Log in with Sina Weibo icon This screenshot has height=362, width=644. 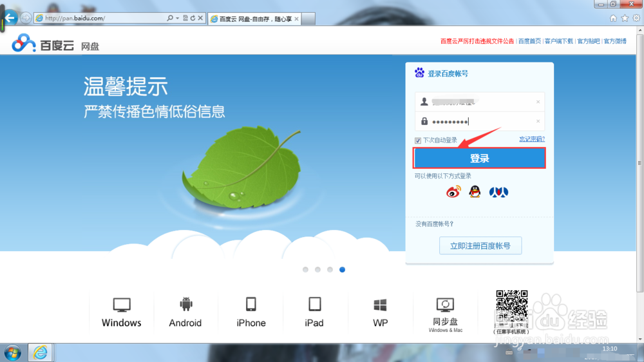click(454, 192)
